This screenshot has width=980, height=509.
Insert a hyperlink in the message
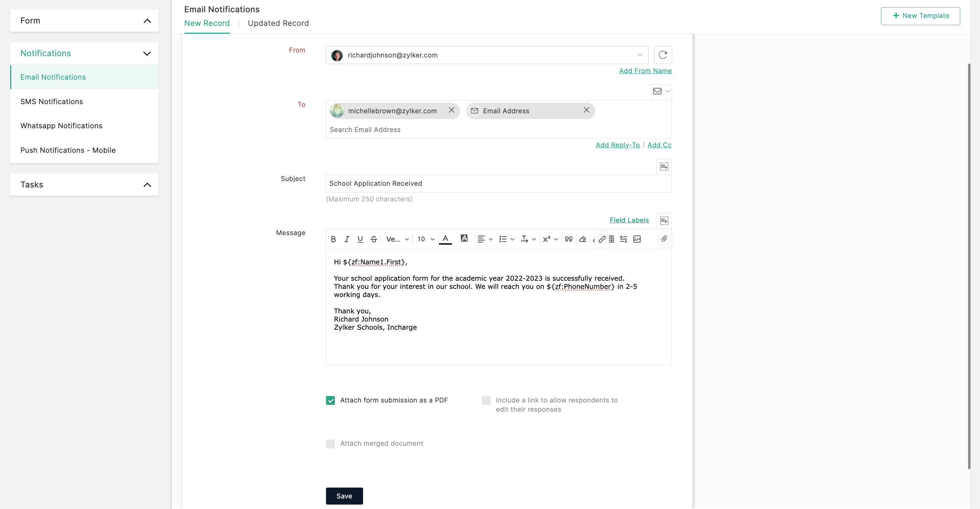click(x=602, y=239)
